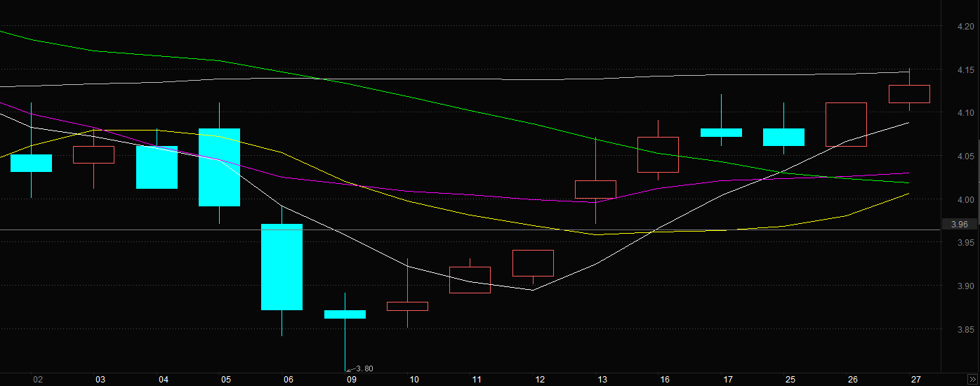Select the cyan candle on day 02
Image resolution: width=980 pixels, height=386 pixels.
(31, 163)
